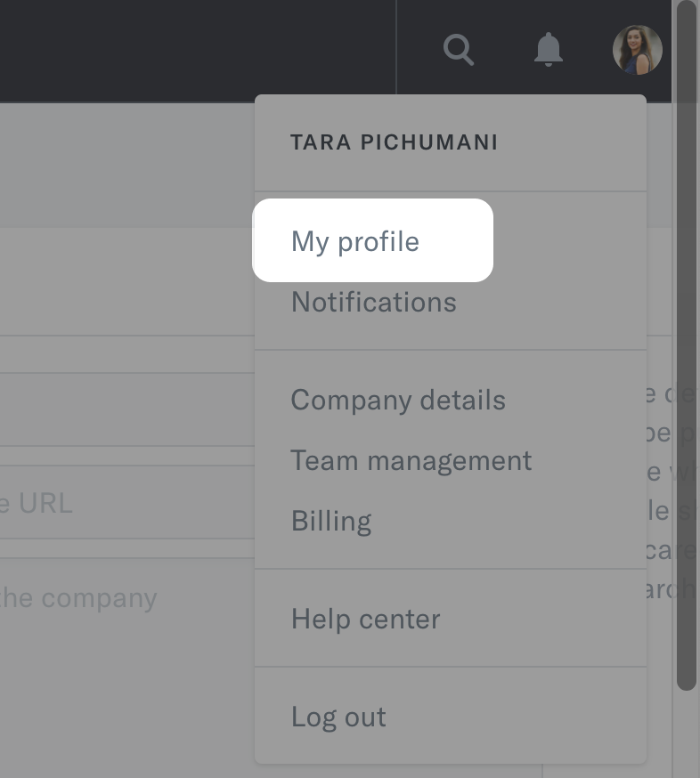The height and width of the screenshot is (778, 700).
Task: Click the user avatar photo
Action: point(638,50)
